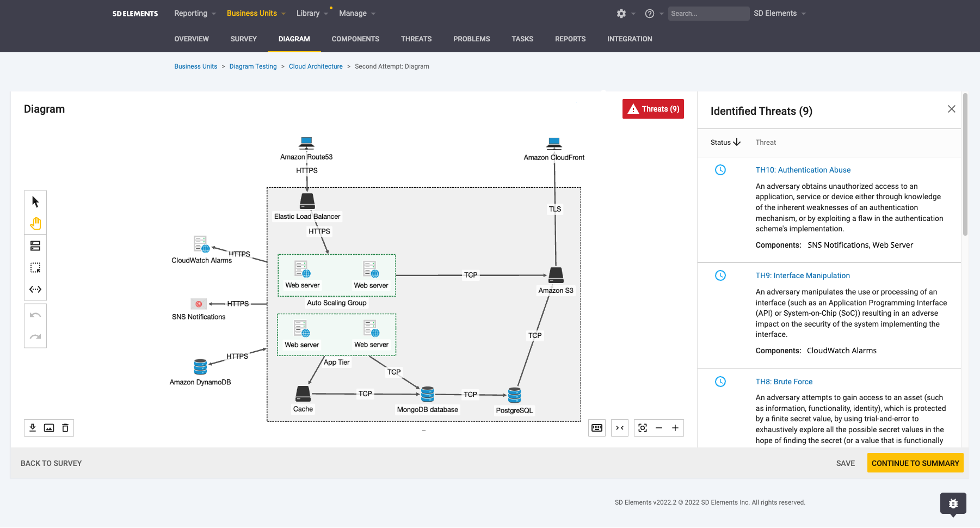Open the Reporting dropdown menu
This screenshot has width=980, height=528.
[193, 13]
